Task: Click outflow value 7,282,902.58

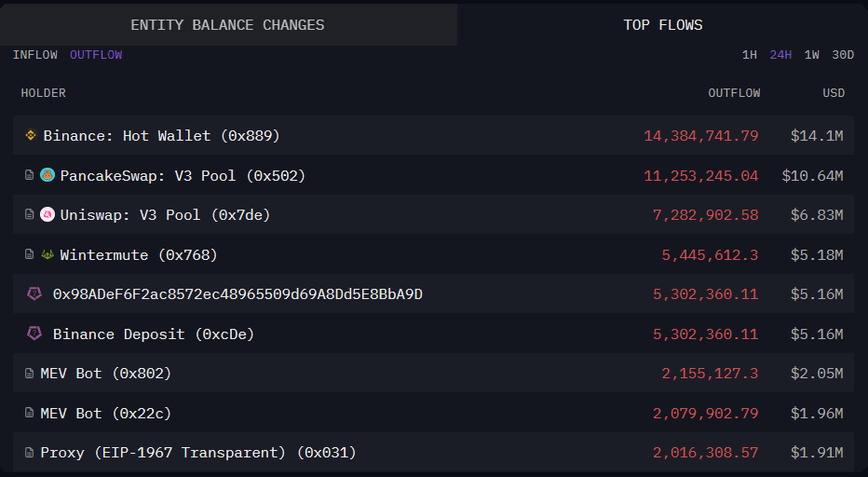Action: (705, 215)
